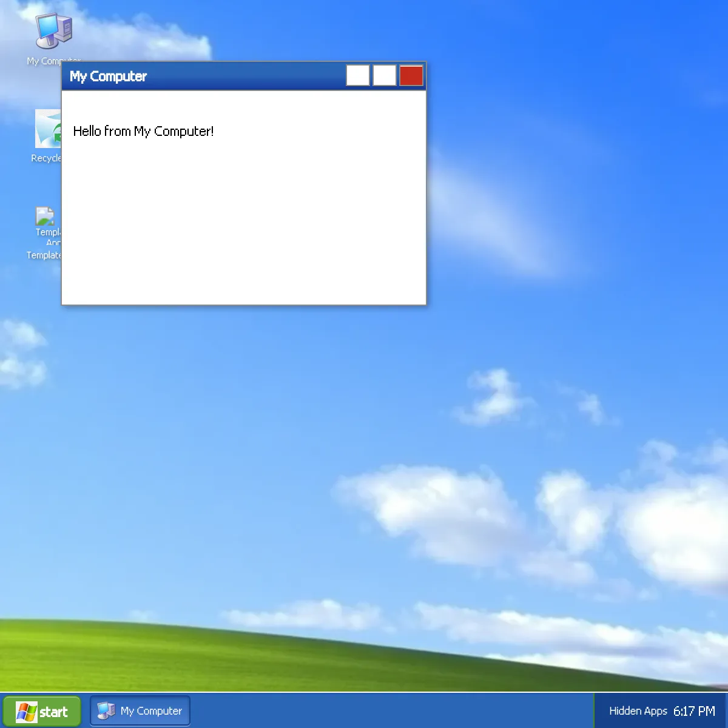The height and width of the screenshot is (728, 728).
Task: Open the Start menu
Action: pos(42,711)
